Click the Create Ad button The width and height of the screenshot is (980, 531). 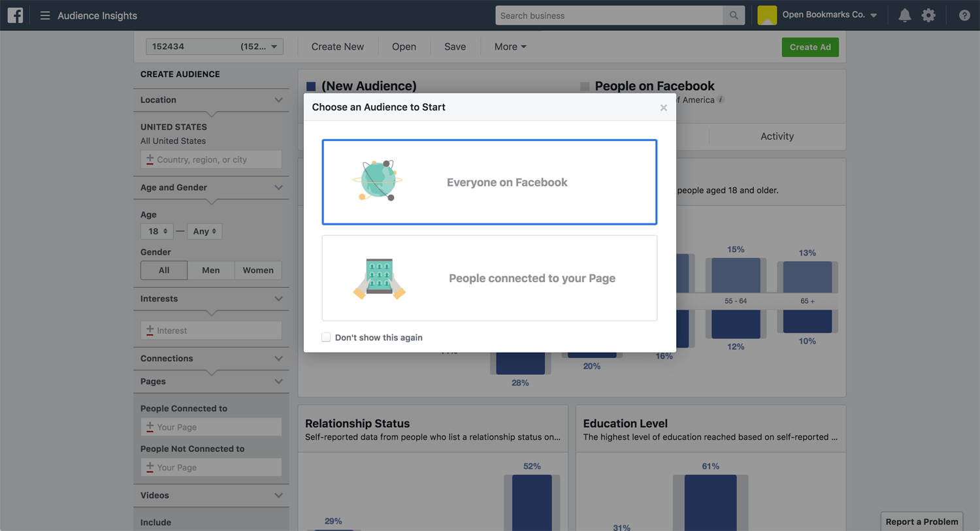click(x=810, y=47)
